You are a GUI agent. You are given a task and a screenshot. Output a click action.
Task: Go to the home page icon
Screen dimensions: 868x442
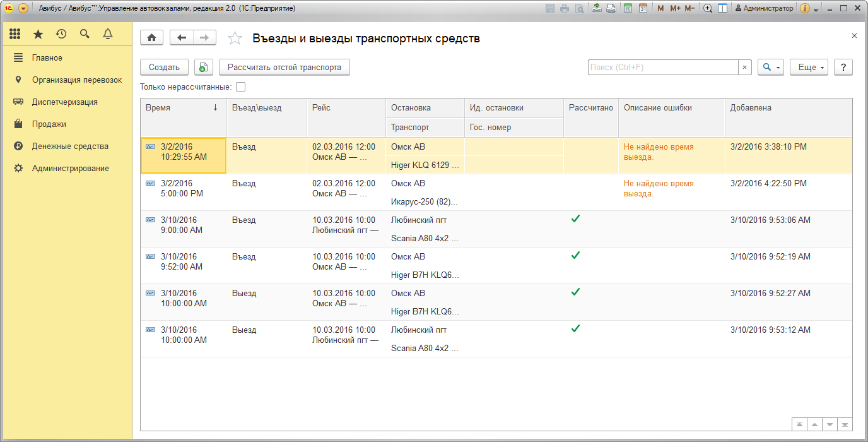pos(151,38)
